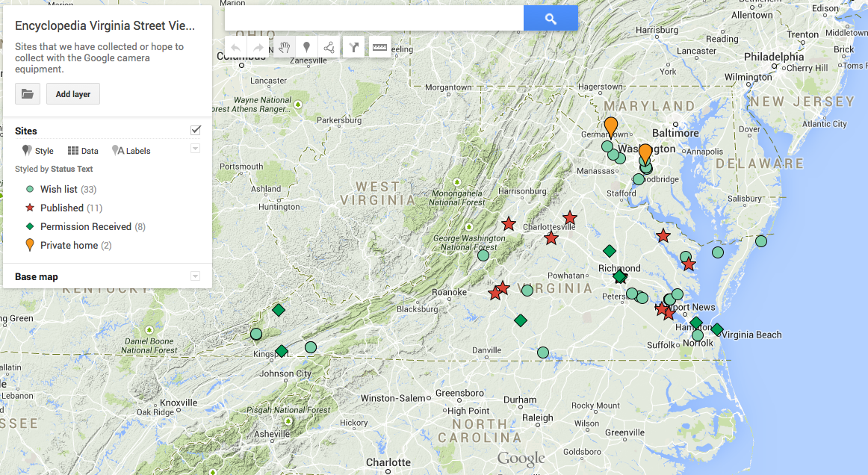Click the red star southwest of Charlottesville
The height and width of the screenshot is (475, 868).
[x=551, y=238]
